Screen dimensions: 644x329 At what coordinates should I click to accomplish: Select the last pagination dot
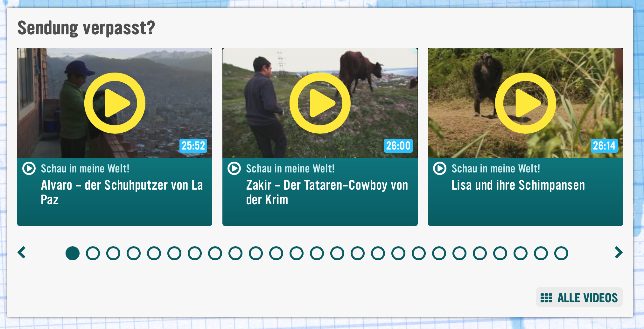coord(561,253)
